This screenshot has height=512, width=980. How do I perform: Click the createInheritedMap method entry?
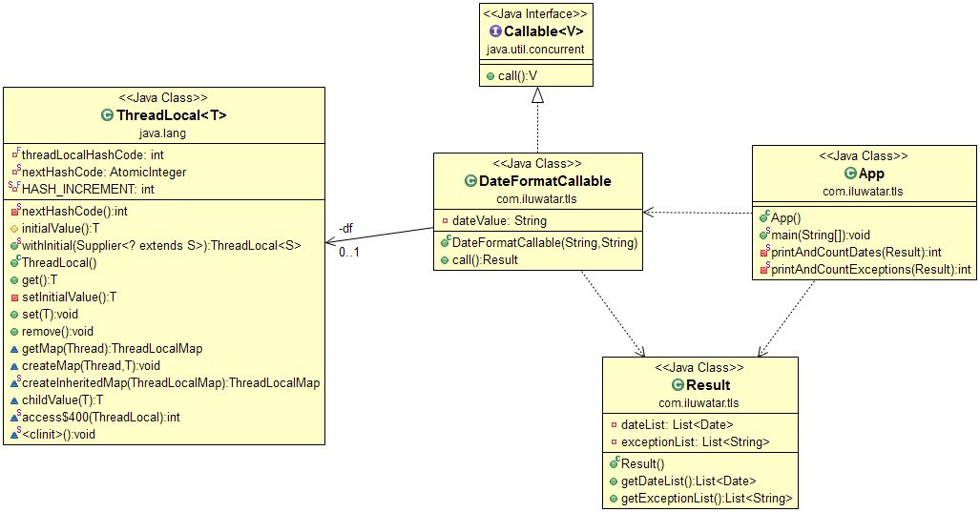170,382
